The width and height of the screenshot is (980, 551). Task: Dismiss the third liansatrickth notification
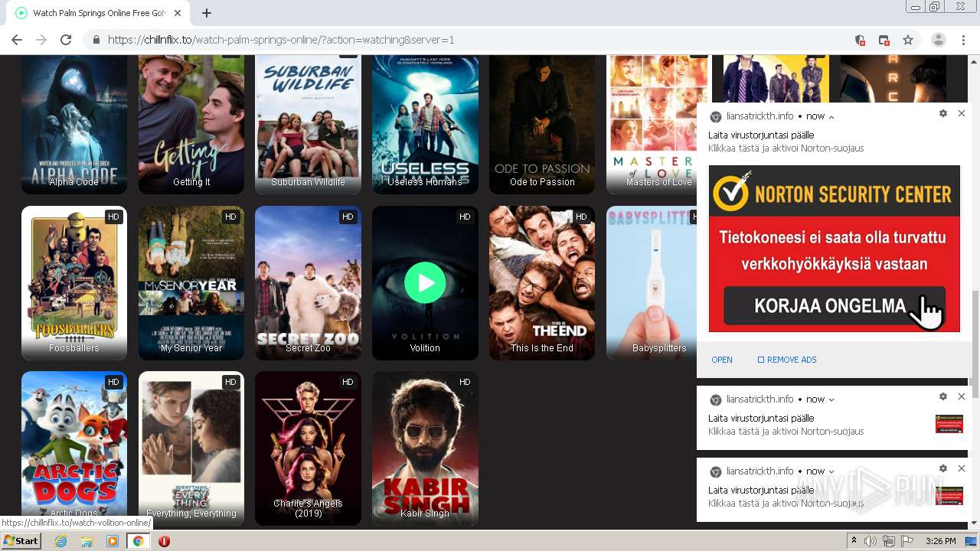pyautogui.click(x=962, y=468)
